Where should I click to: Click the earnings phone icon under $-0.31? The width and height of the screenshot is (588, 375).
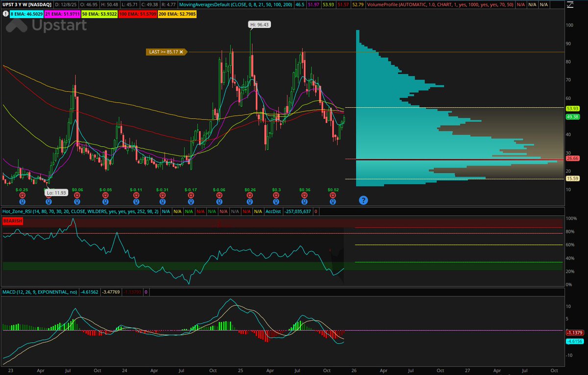[x=162, y=195]
